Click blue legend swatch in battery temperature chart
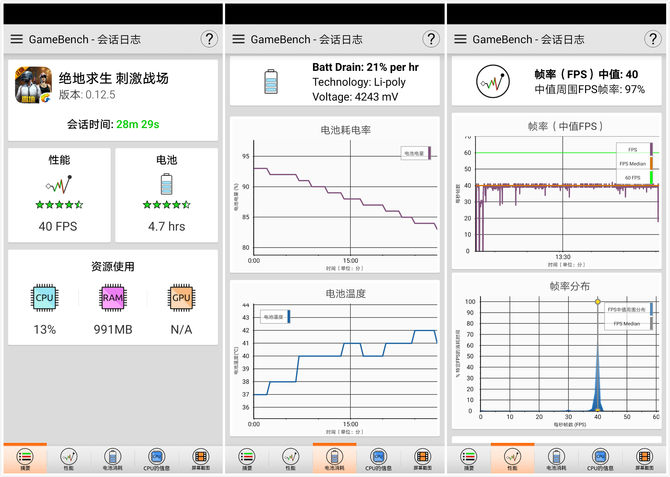 click(289, 317)
